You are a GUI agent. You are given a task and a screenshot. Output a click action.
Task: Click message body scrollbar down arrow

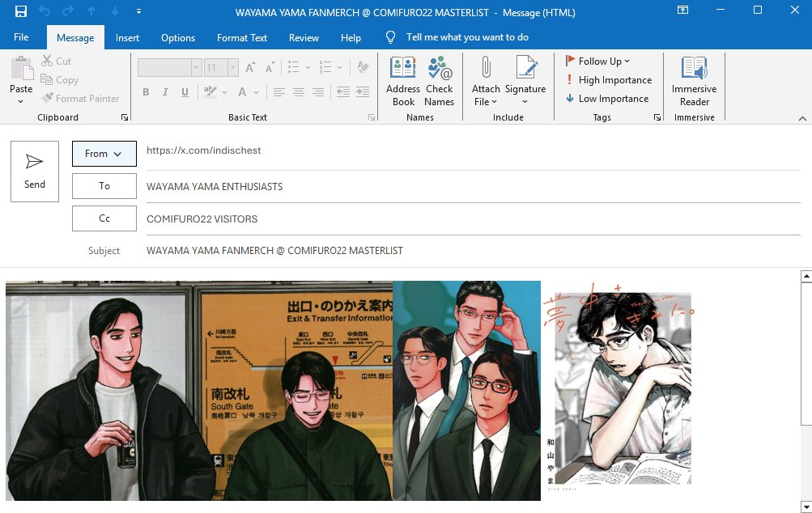pos(806,507)
